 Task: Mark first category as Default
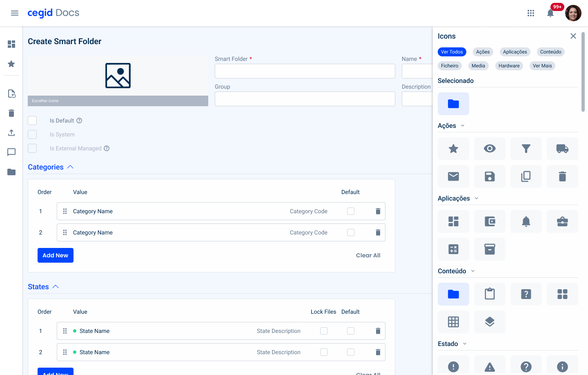pos(351,211)
